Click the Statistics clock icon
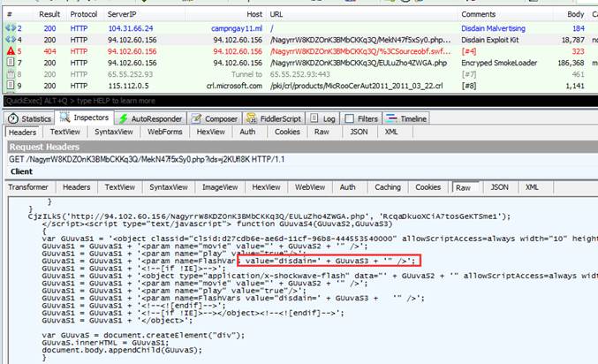Viewport: 598px width, 364px height. point(13,118)
